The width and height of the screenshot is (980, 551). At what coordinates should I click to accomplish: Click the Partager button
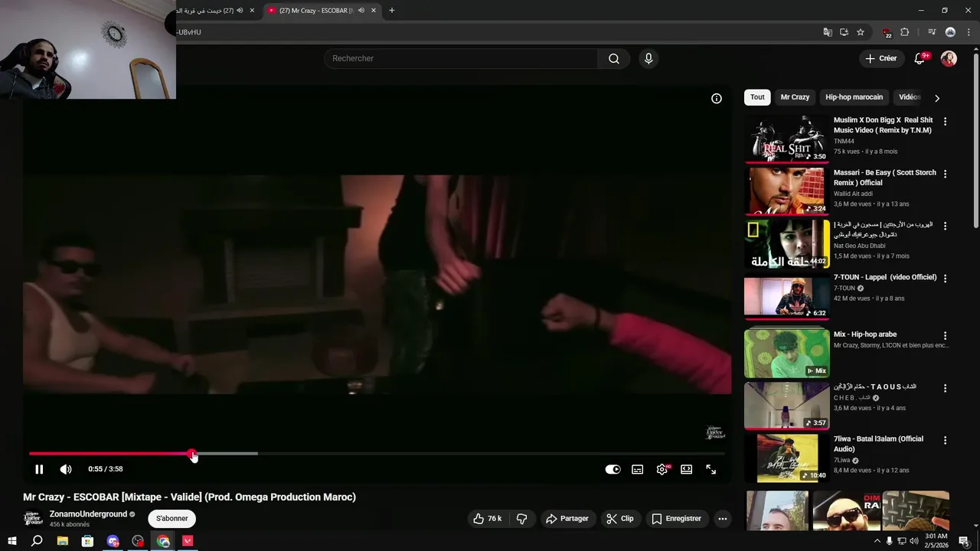pos(567,519)
